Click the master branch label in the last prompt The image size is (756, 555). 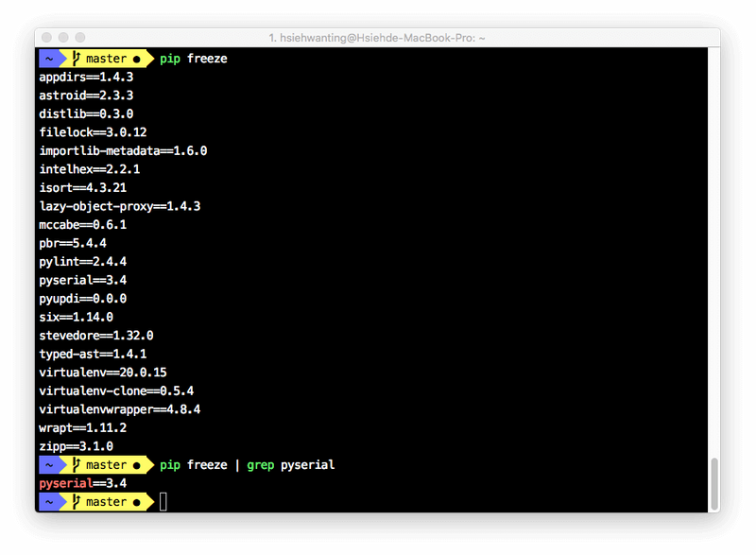coord(106,502)
